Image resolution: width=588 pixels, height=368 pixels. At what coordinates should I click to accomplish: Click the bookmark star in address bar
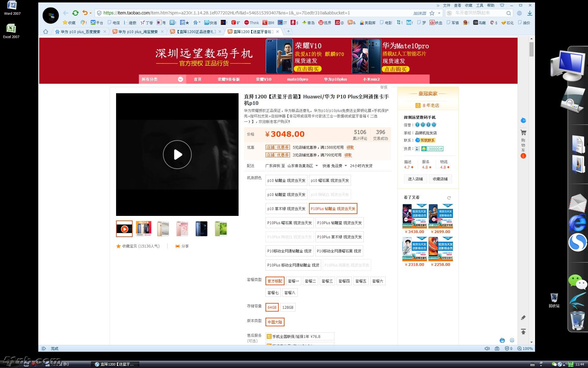[432, 13]
